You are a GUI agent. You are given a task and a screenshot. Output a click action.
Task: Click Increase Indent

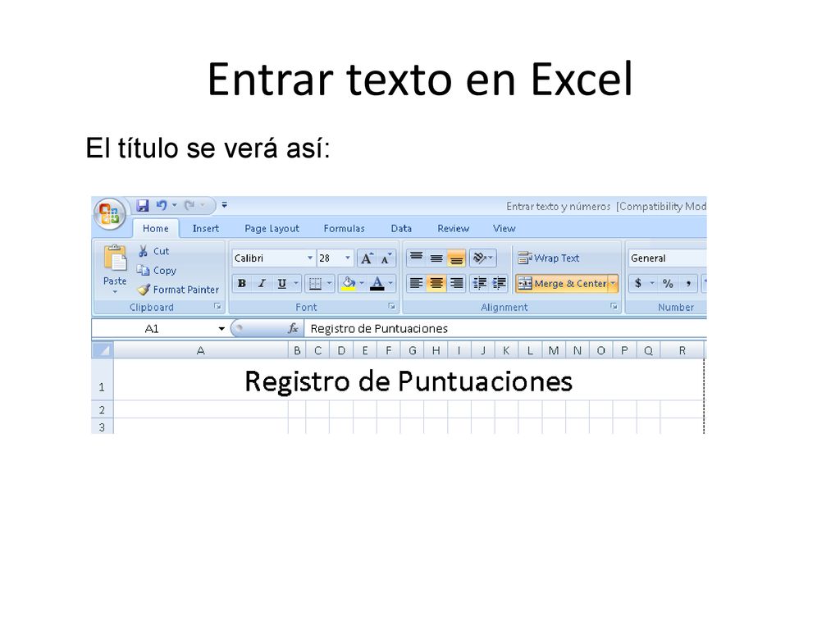point(499,283)
